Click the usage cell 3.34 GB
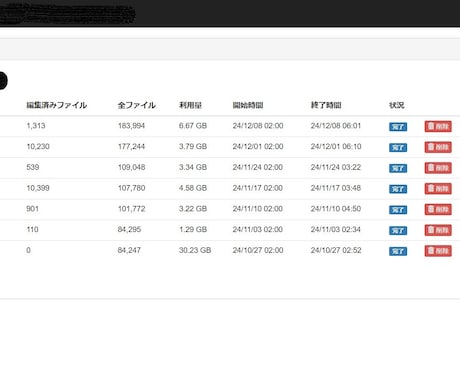 193,167
